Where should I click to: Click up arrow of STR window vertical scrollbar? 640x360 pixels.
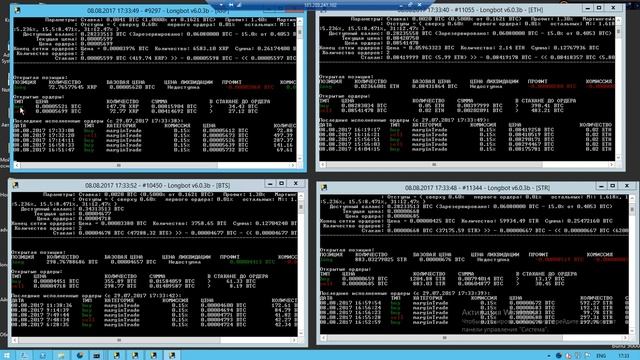point(632,198)
